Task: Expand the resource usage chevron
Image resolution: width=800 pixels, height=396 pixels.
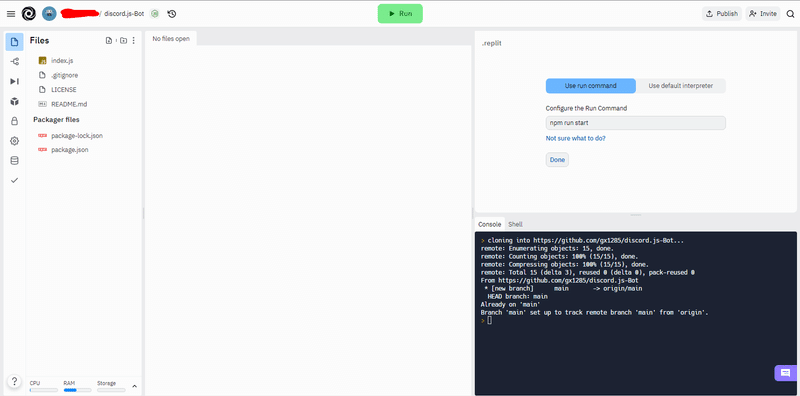Action: coord(135,386)
